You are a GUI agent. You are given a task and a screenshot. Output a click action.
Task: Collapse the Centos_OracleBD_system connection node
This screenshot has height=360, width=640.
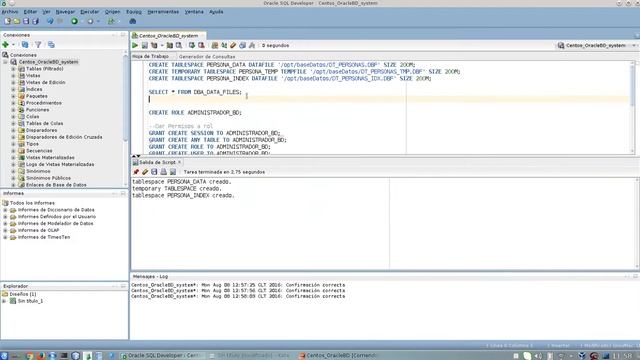(5, 62)
